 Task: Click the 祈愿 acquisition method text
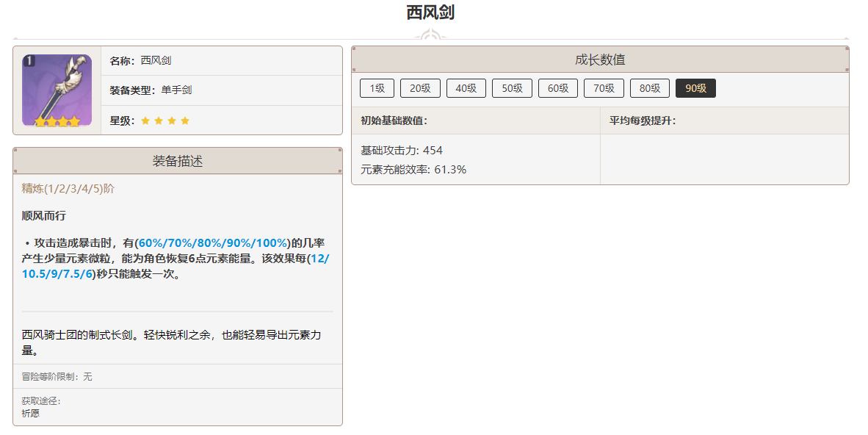(30, 414)
